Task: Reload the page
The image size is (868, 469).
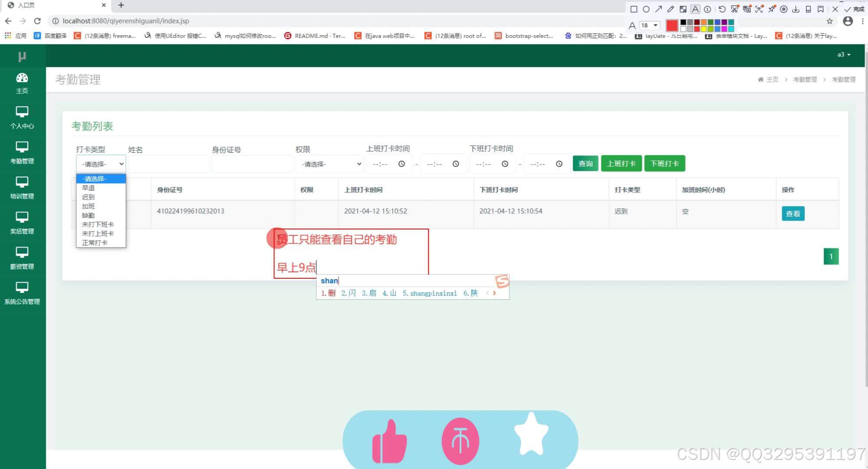Action: coord(37,21)
